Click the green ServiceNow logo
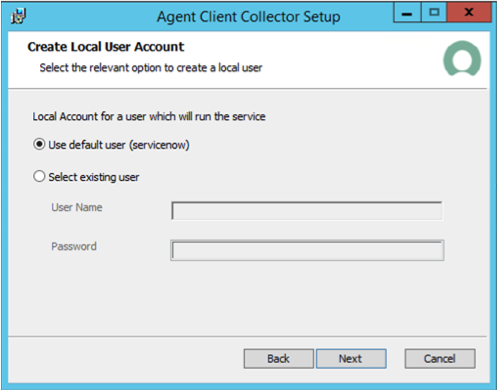The height and width of the screenshot is (390, 497). click(x=462, y=59)
